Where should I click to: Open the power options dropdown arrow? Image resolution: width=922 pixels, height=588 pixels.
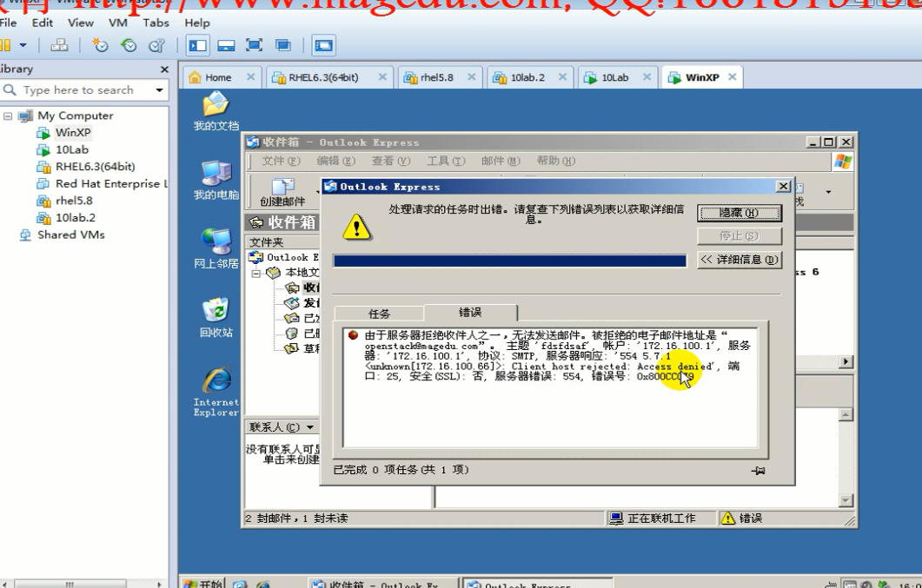click(23, 45)
